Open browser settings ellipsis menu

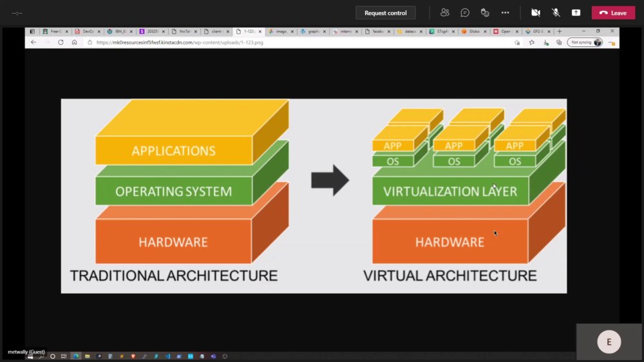[x=612, y=43]
